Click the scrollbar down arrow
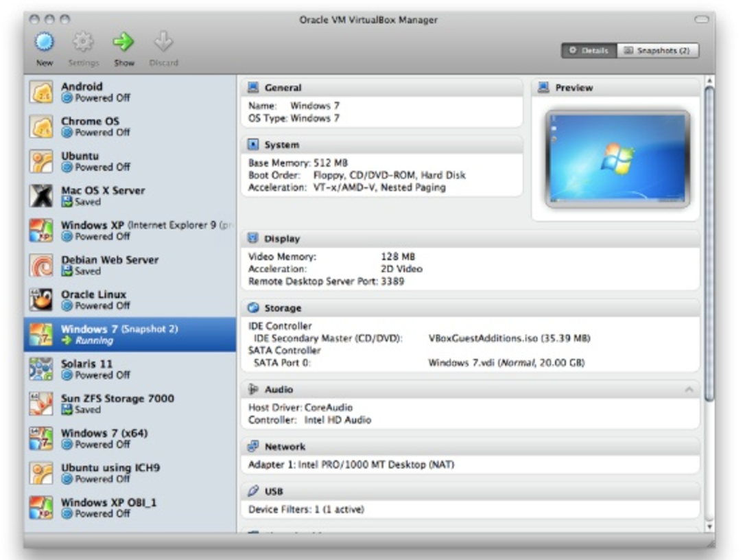745x560 pixels. (x=709, y=527)
